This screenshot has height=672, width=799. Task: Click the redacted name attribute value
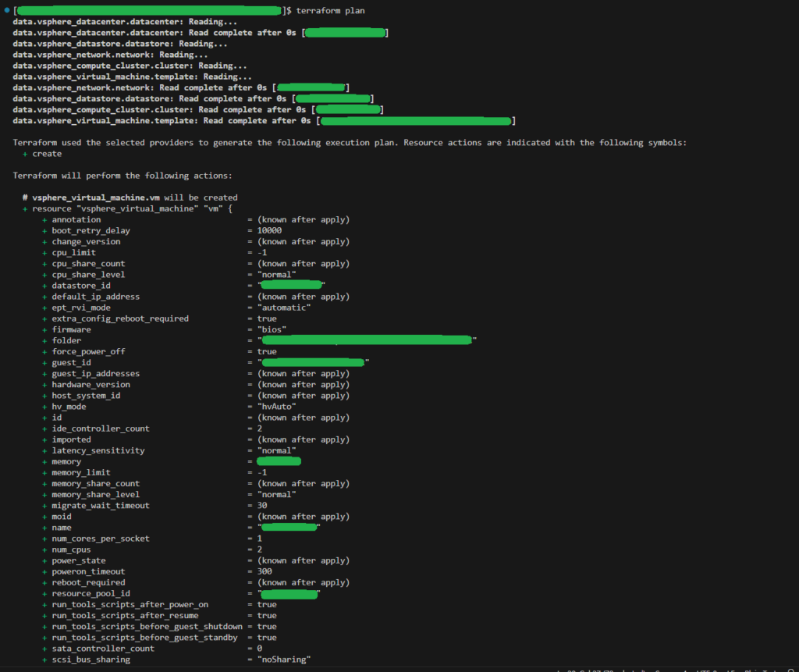(x=289, y=527)
